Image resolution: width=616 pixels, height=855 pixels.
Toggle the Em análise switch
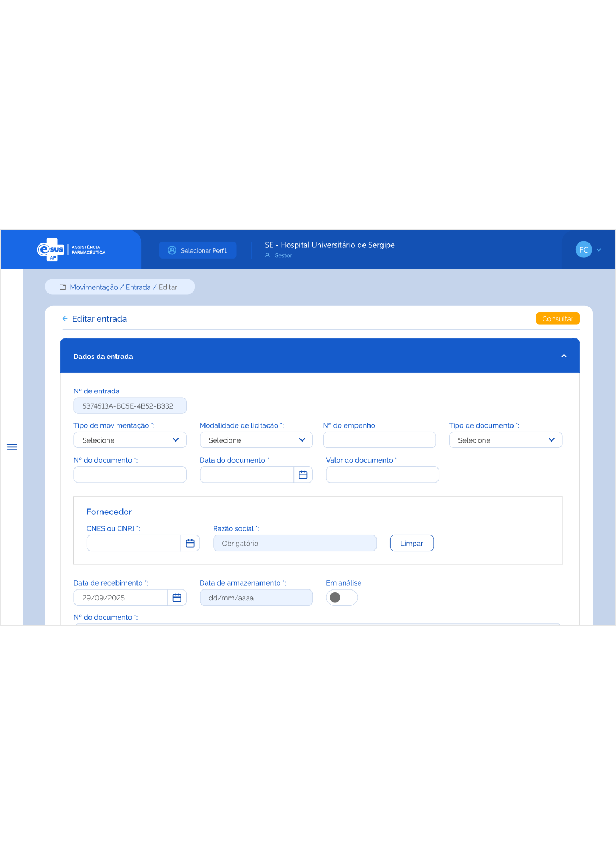[341, 598]
